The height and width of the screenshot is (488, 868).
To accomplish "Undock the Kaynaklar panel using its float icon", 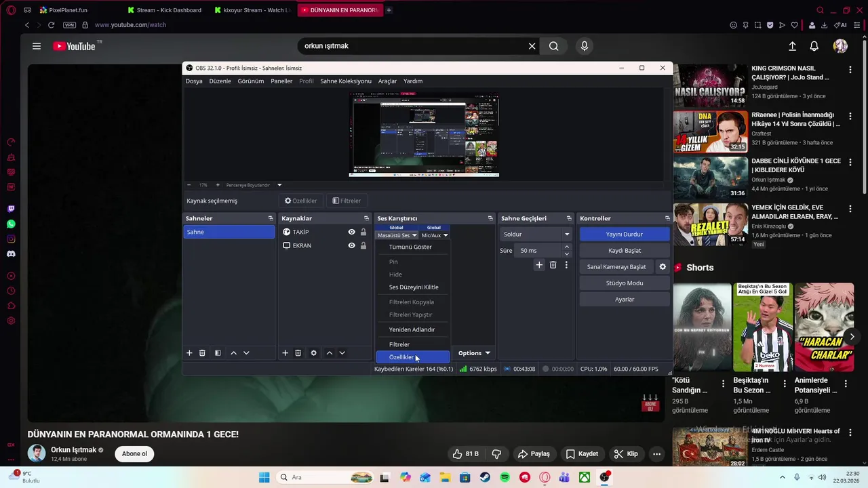I will [x=366, y=218].
